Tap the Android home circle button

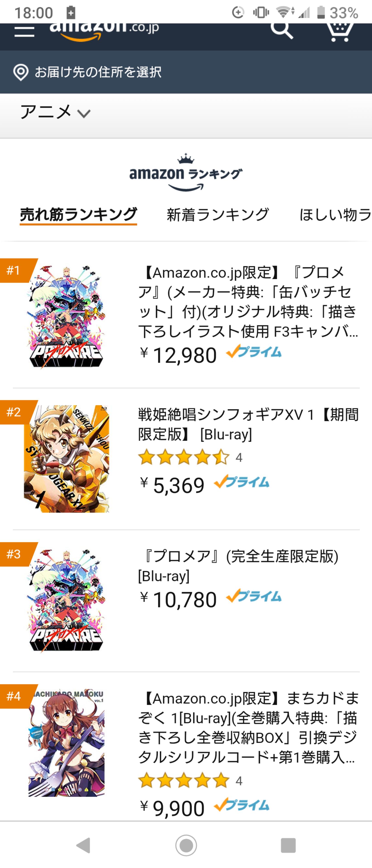point(186,845)
